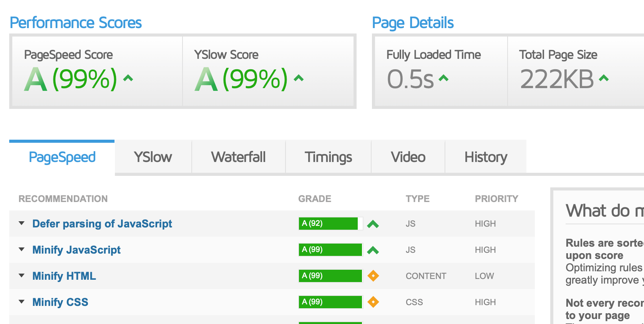This screenshot has height=324, width=644.
Task: Click JS type in Defer parsing row
Action: 410,224
